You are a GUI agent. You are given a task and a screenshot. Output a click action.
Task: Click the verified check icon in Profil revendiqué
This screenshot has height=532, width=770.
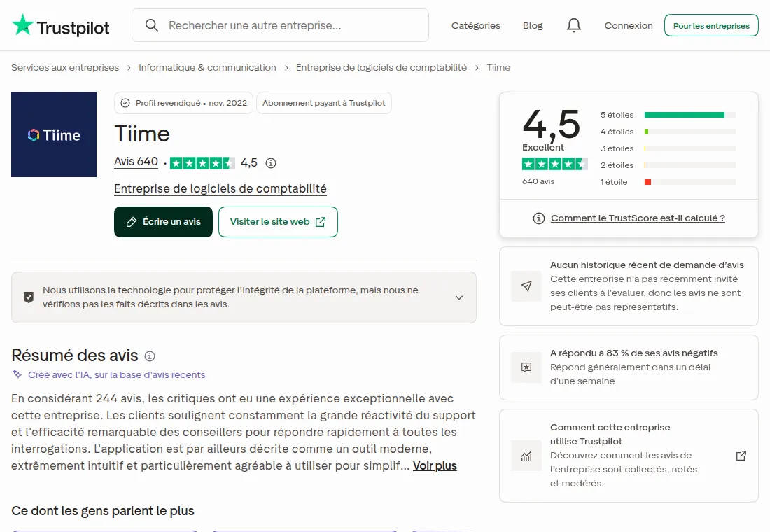125,103
